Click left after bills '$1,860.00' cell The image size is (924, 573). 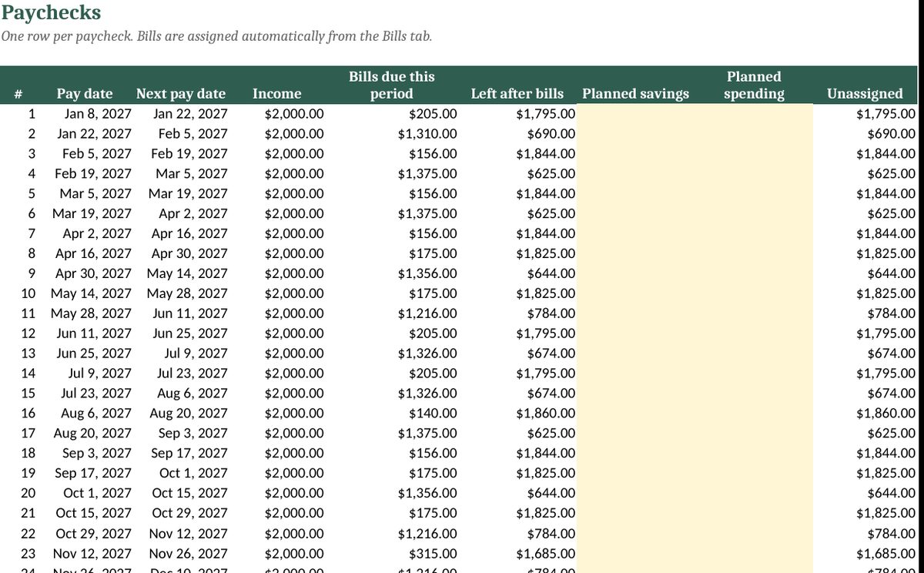(x=546, y=414)
